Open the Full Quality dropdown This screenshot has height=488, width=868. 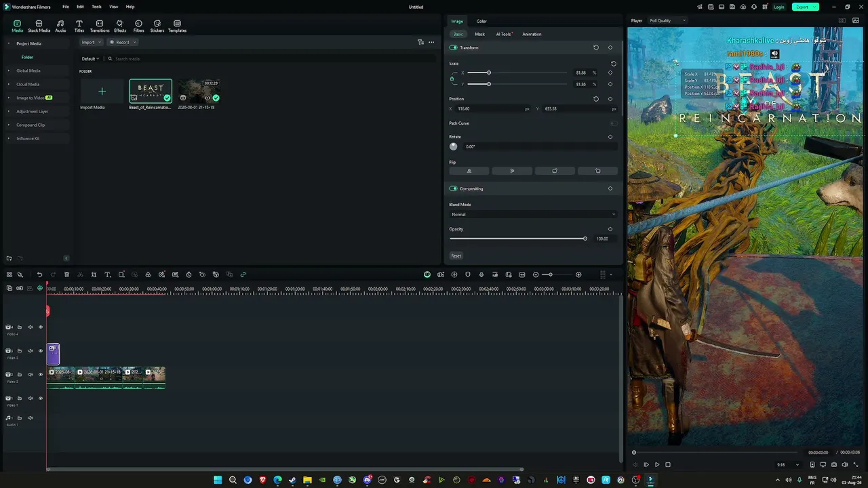667,20
